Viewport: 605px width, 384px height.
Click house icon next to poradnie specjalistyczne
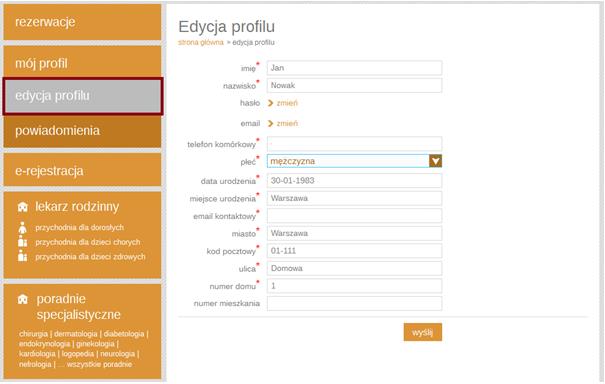[x=23, y=299]
